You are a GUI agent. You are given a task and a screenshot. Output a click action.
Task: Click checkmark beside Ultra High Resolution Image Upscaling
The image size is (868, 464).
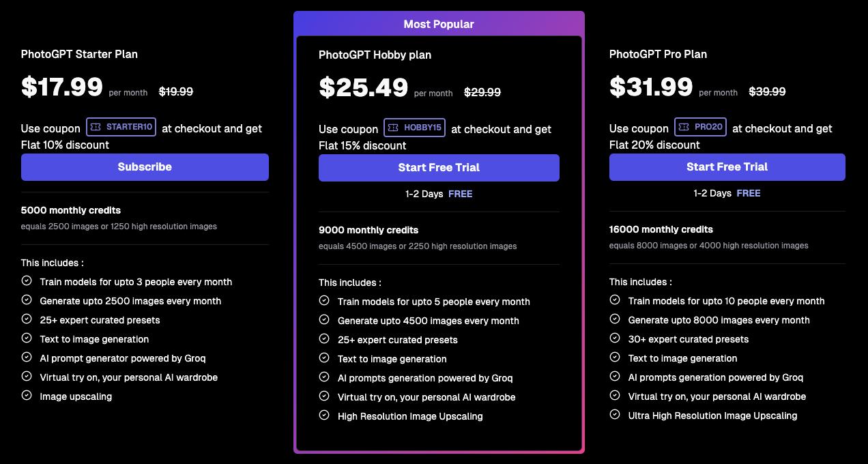tap(615, 414)
